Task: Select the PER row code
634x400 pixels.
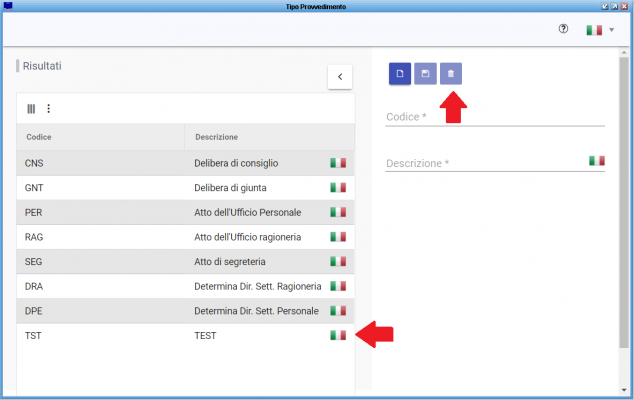Action: [33, 212]
